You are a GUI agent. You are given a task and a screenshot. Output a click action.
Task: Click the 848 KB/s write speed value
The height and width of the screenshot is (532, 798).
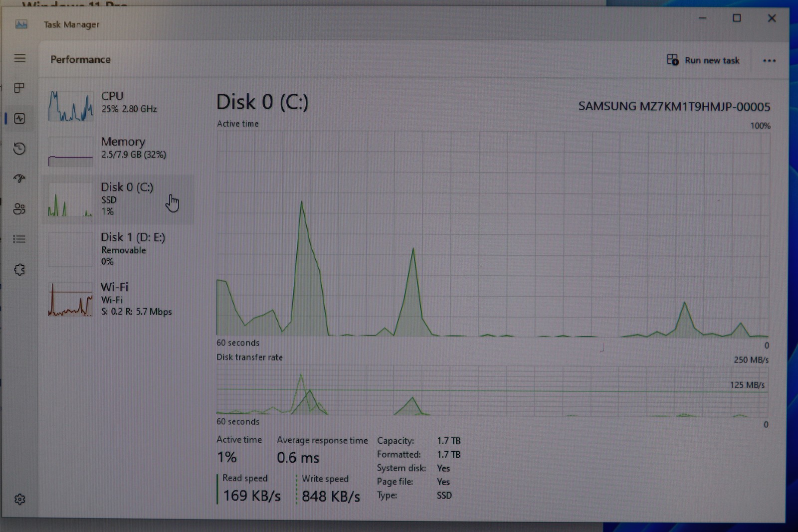331,496
